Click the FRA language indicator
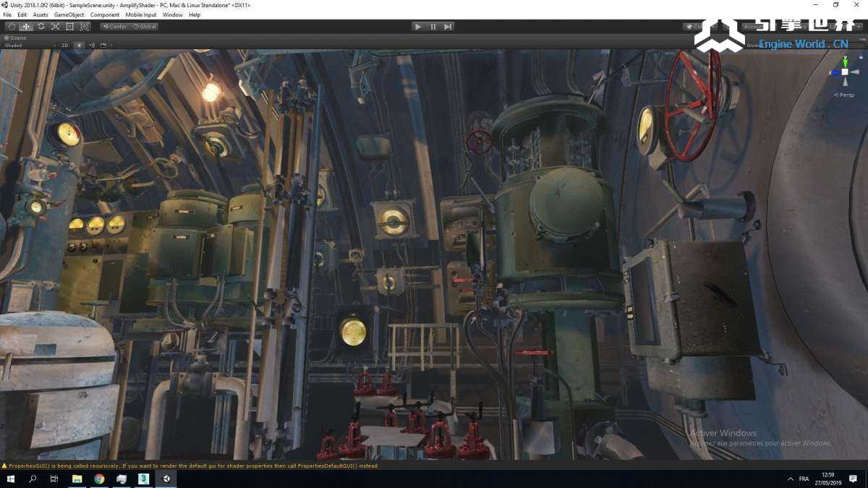 pos(804,479)
